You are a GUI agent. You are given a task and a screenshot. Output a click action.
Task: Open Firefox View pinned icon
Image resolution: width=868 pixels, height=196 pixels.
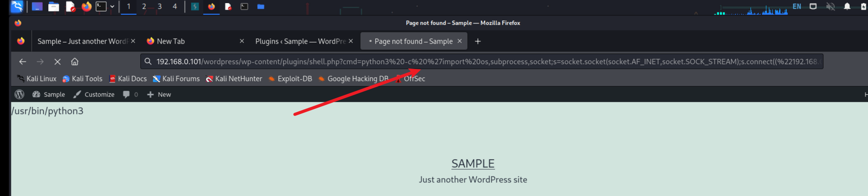(21, 41)
